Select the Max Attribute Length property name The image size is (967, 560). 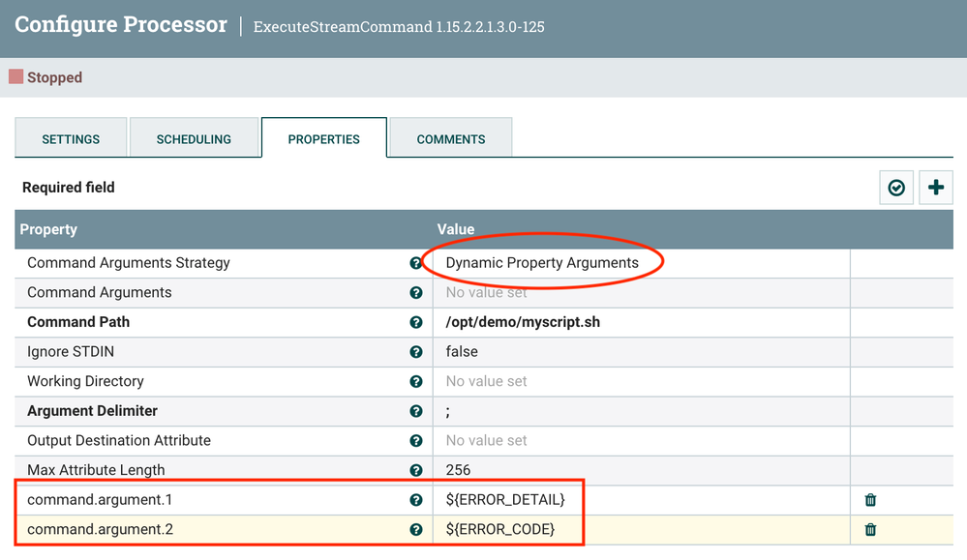(96, 470)
